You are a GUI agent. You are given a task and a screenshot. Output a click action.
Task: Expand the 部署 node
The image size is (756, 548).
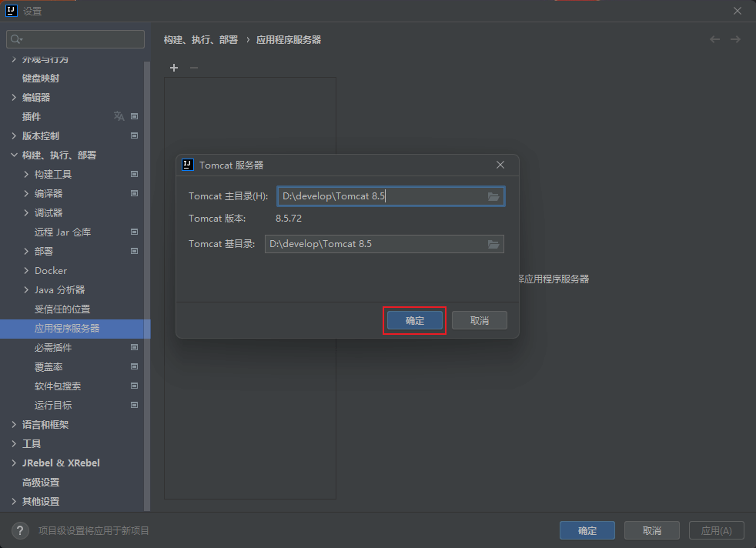tap(26, 251)
